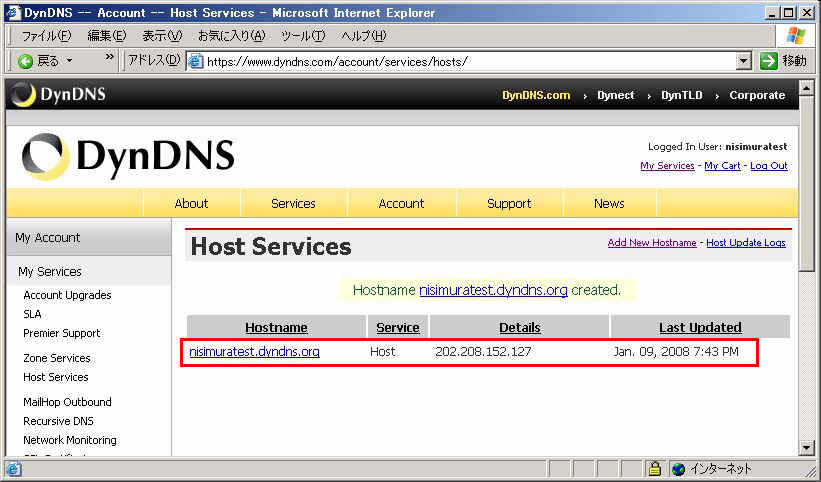
Task: Open Premier Support in sidebar
Action: (x=61, y=333)
